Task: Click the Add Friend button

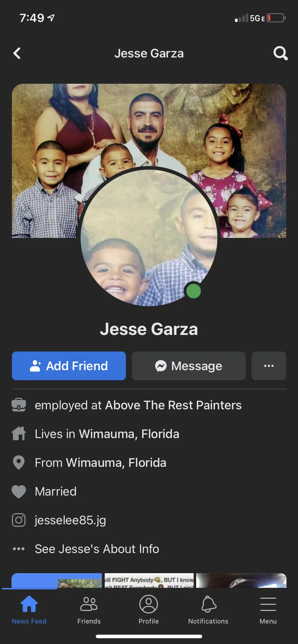Action: 69,366
